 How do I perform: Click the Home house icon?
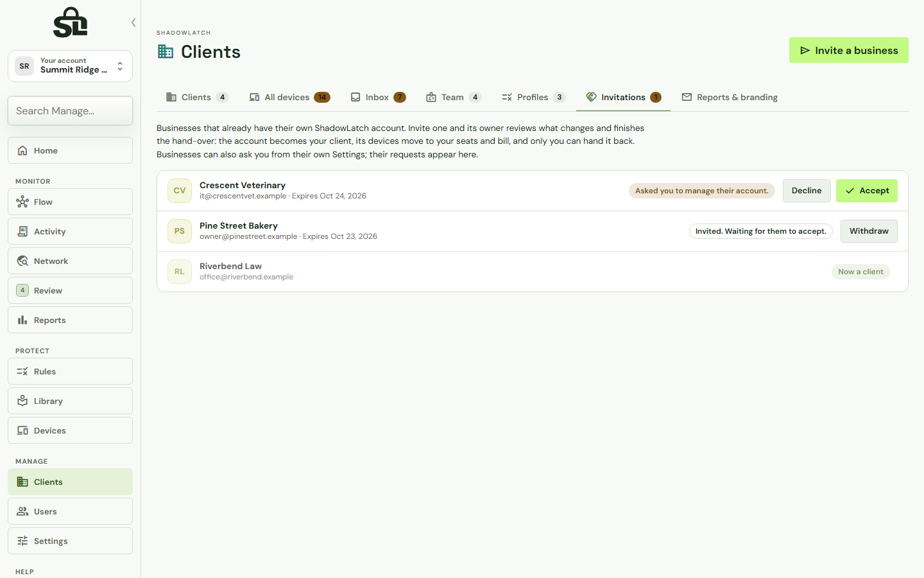click(x=22, y=150)
